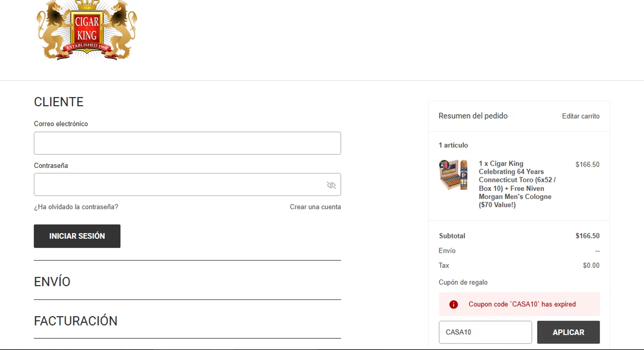Click the Cupón de regalo label
Screen dimensions: 644x350
(x=463, y=282)
